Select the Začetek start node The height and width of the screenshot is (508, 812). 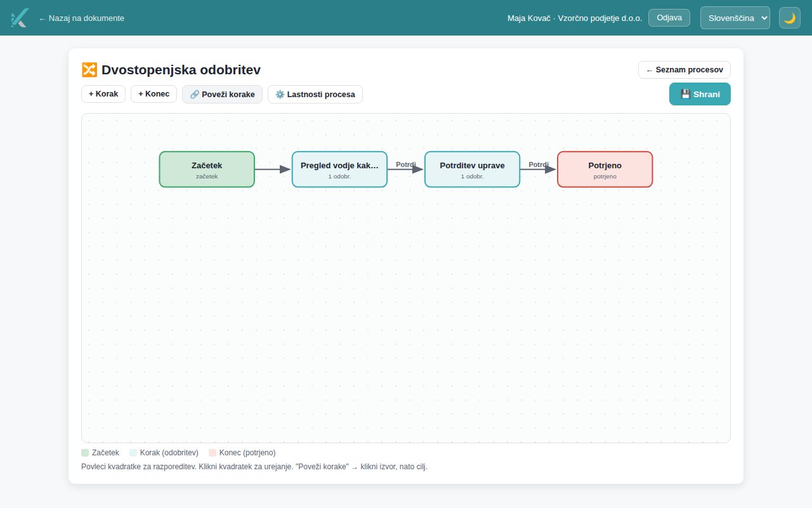[207, 170]
